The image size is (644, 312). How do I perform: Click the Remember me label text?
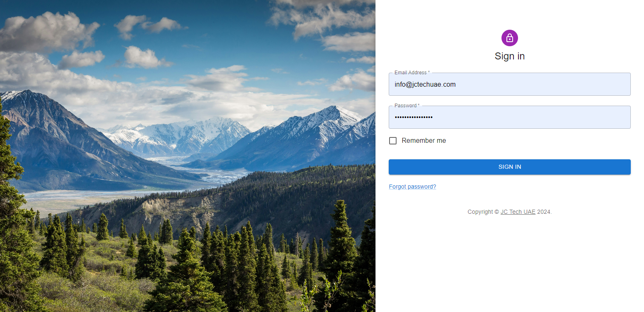[x=423, y=141]
